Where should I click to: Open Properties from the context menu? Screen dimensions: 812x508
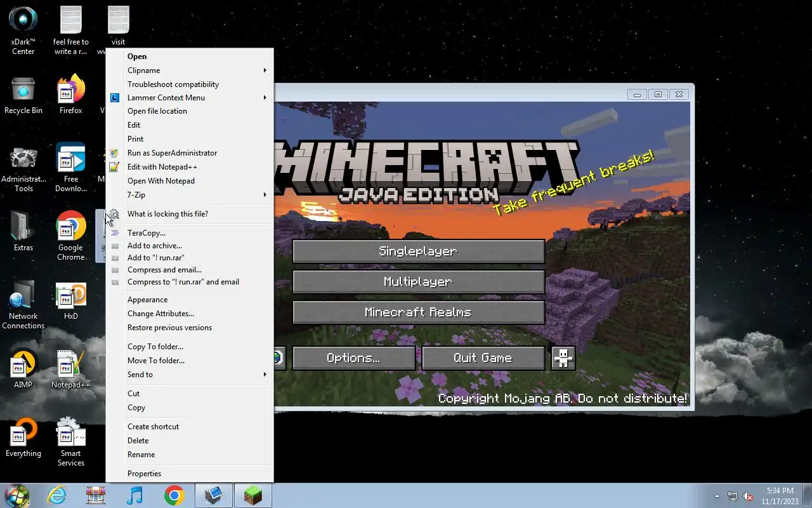coord(190,474)
